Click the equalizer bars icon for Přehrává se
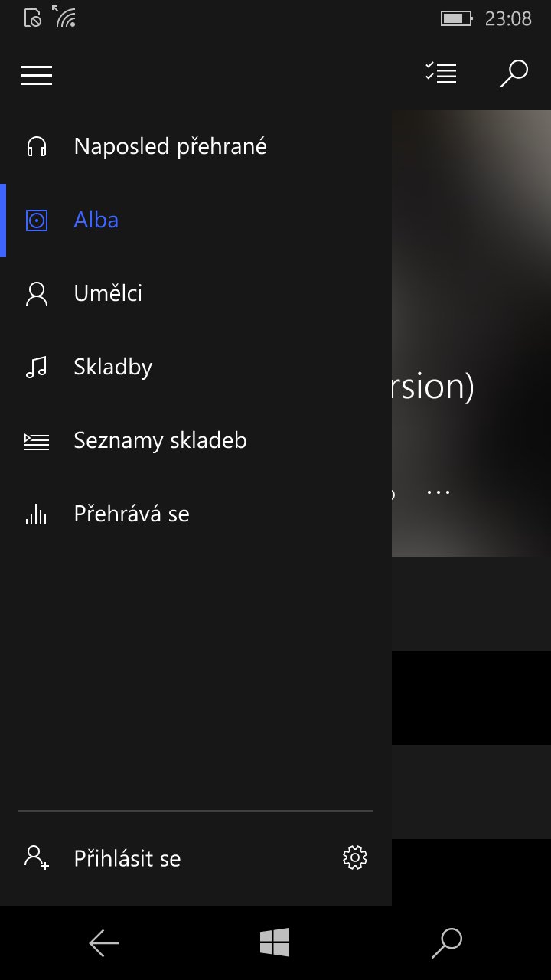Viewport: 551px width, 980px height. point(37,514)
